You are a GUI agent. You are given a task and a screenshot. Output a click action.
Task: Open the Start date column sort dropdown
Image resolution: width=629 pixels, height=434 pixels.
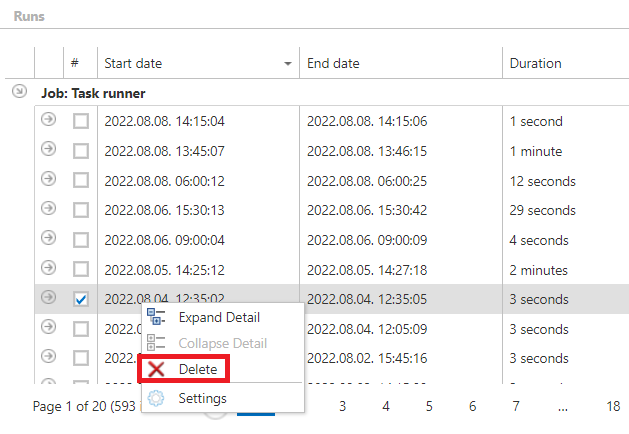coord(288,64)
